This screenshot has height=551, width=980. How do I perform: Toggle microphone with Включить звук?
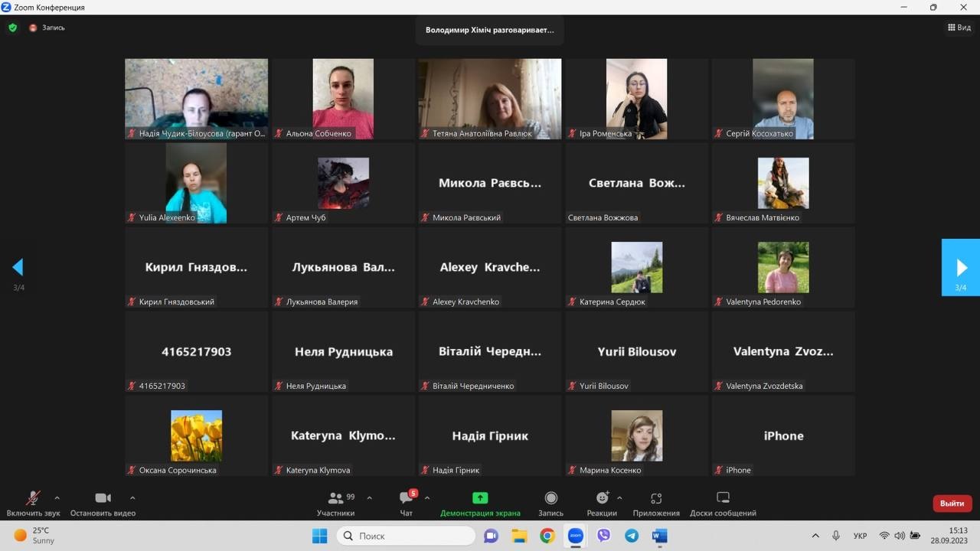point(33,504)
